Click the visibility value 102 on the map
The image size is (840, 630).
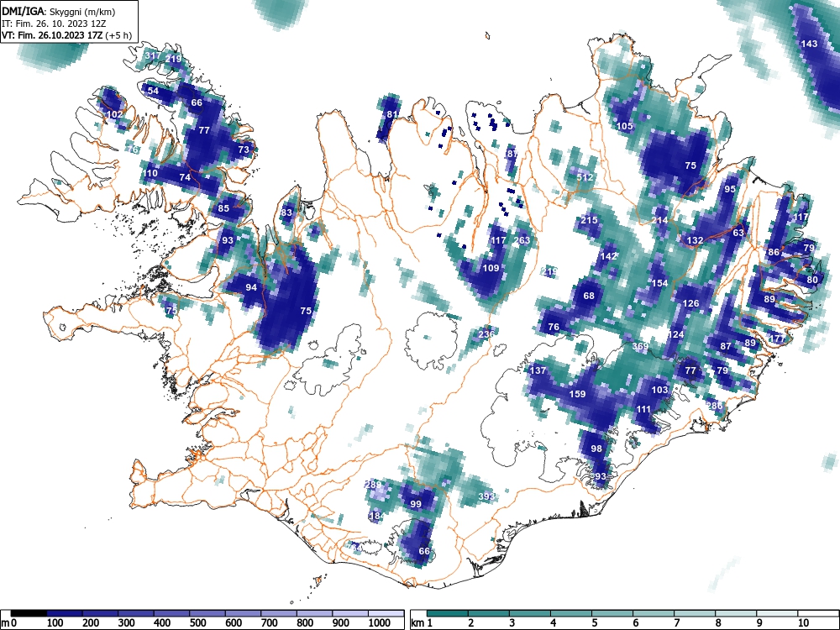point(114,114)
